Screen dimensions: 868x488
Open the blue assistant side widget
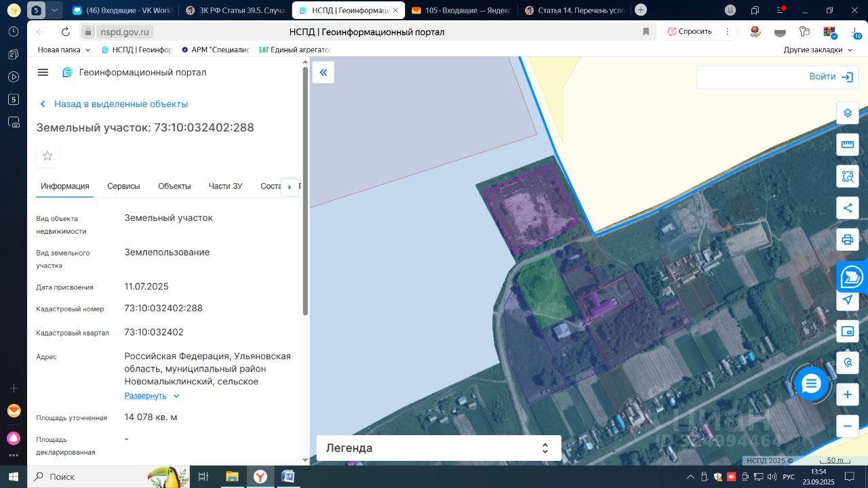tap(852, 277)
